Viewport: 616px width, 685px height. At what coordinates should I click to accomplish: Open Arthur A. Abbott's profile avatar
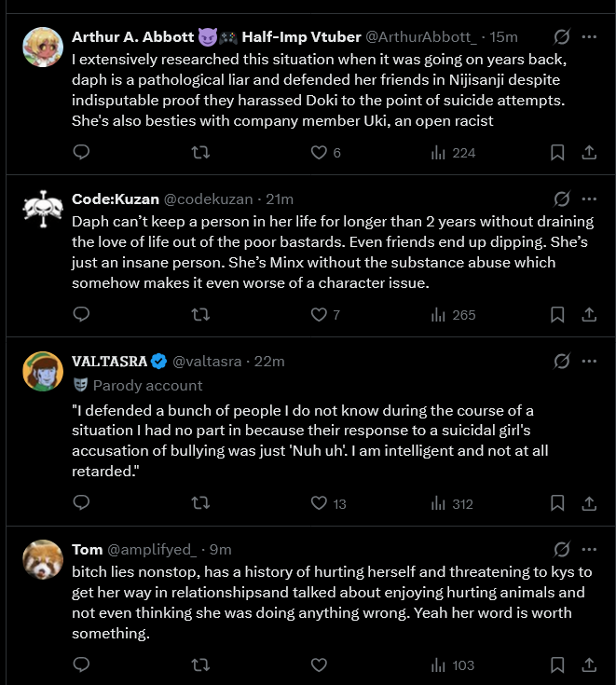(42, 46)
